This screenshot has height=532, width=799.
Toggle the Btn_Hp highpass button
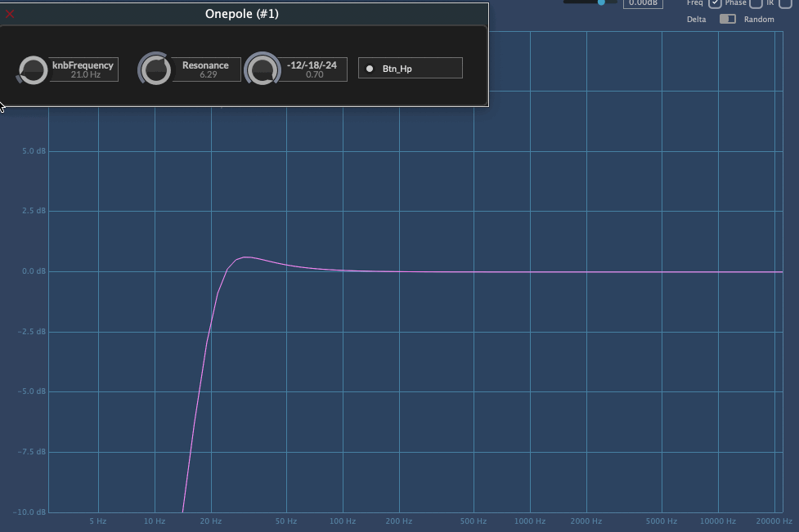411,69
